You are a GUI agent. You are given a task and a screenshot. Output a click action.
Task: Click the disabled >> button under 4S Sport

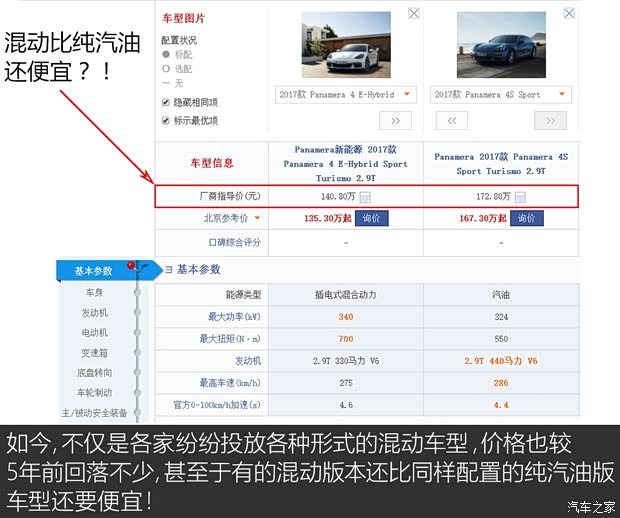(550, 121)
